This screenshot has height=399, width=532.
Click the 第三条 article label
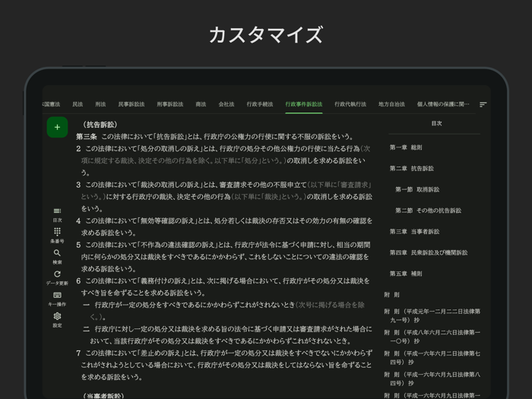[x=86, y=137]
